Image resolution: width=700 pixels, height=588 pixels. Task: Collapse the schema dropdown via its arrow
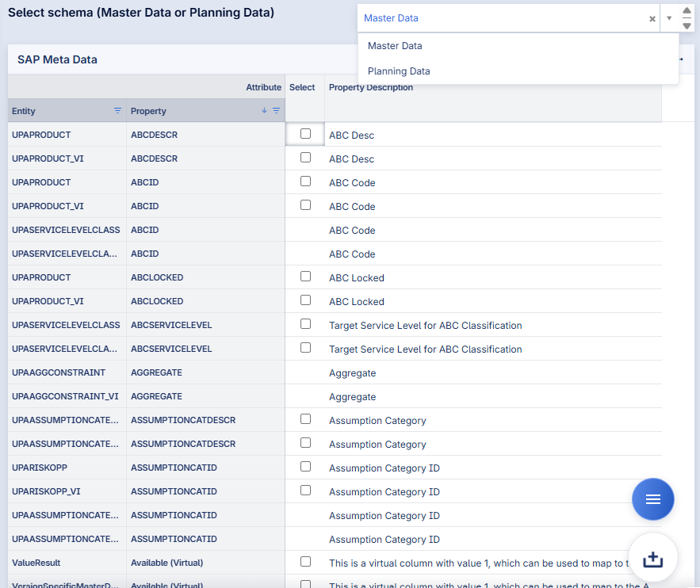pyautogui.click(x=668, y=18)
